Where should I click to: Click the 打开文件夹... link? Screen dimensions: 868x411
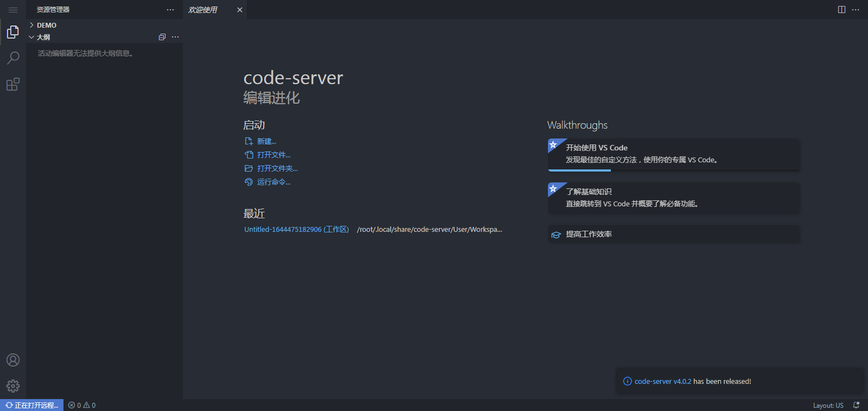[x=271, y=168]
